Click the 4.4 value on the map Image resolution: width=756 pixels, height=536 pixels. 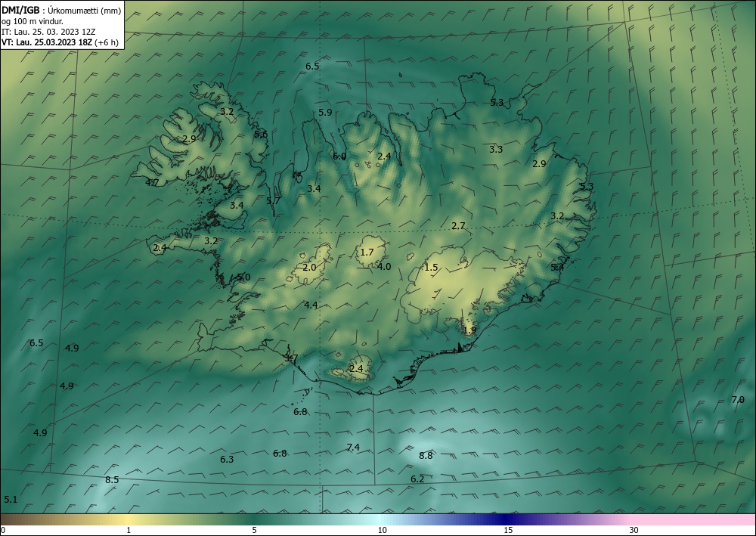pyautogui.click(x=311, y=305)
